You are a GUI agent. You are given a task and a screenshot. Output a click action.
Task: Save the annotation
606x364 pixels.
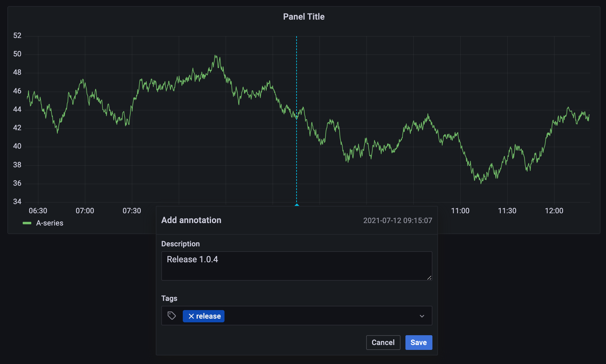click(418, 342)
